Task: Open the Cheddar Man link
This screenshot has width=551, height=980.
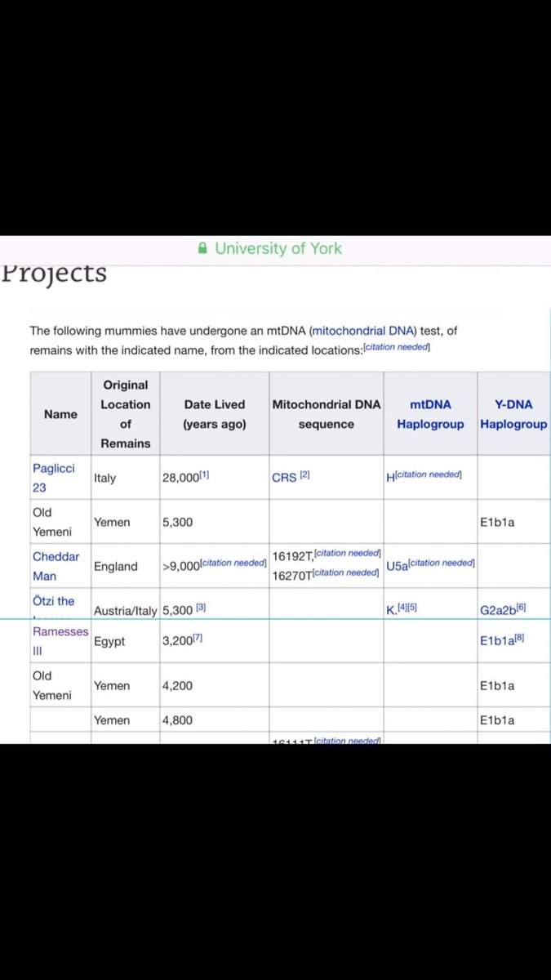Action: point(56,566)
